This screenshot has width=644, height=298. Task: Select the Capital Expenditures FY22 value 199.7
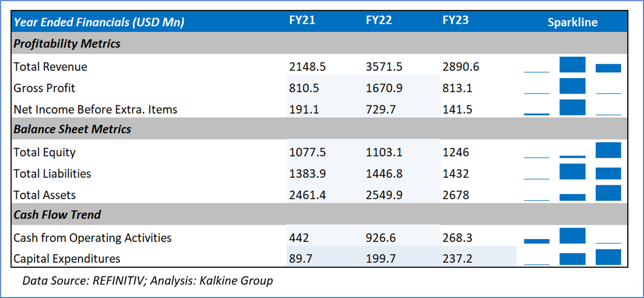click(381, 259)
